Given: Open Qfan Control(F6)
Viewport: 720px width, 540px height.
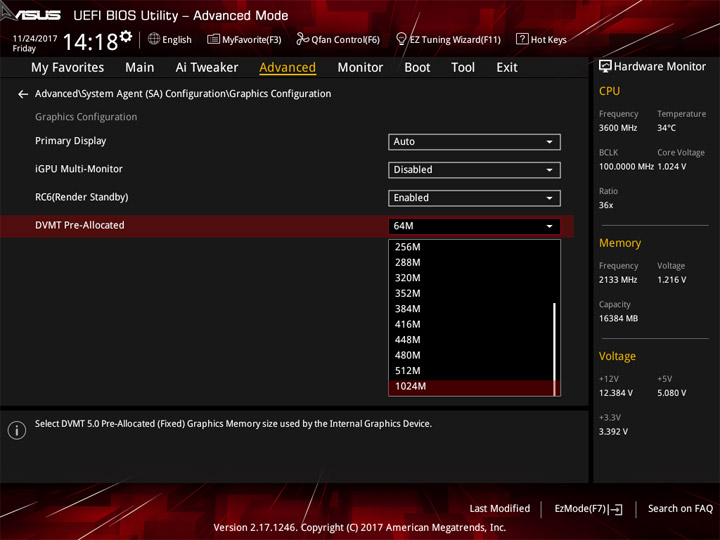Looking at the screenshot, I should [x=338, y=39].
